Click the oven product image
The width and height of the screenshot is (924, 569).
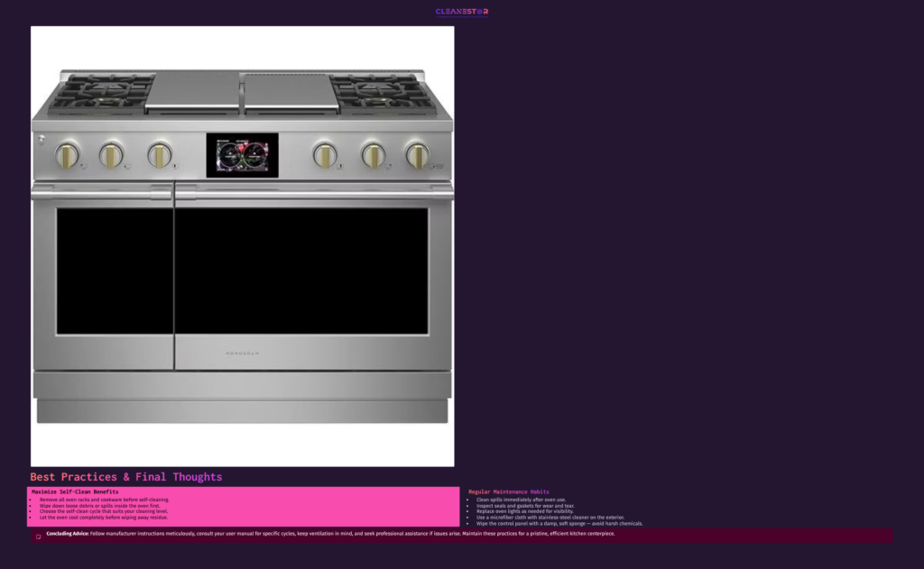(242, 246)
